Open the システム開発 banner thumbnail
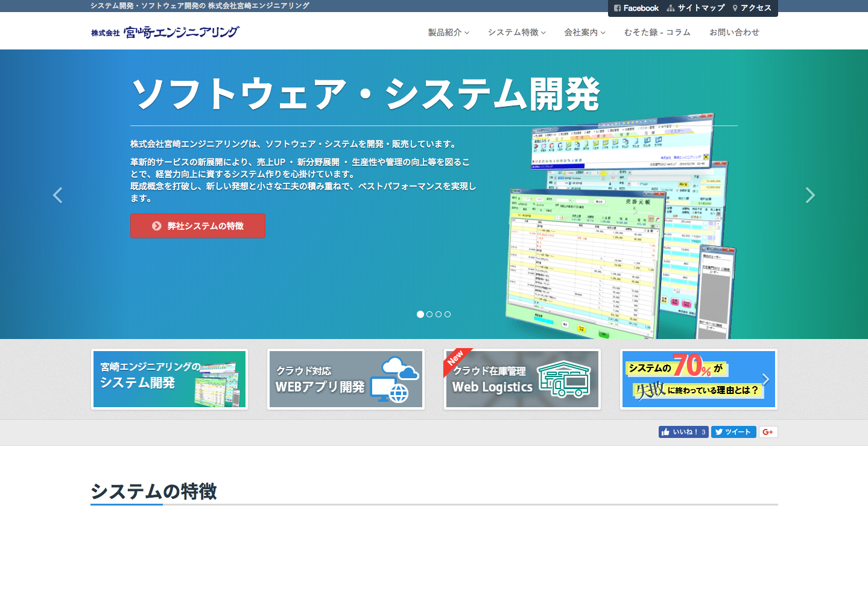 coord(169,379)
